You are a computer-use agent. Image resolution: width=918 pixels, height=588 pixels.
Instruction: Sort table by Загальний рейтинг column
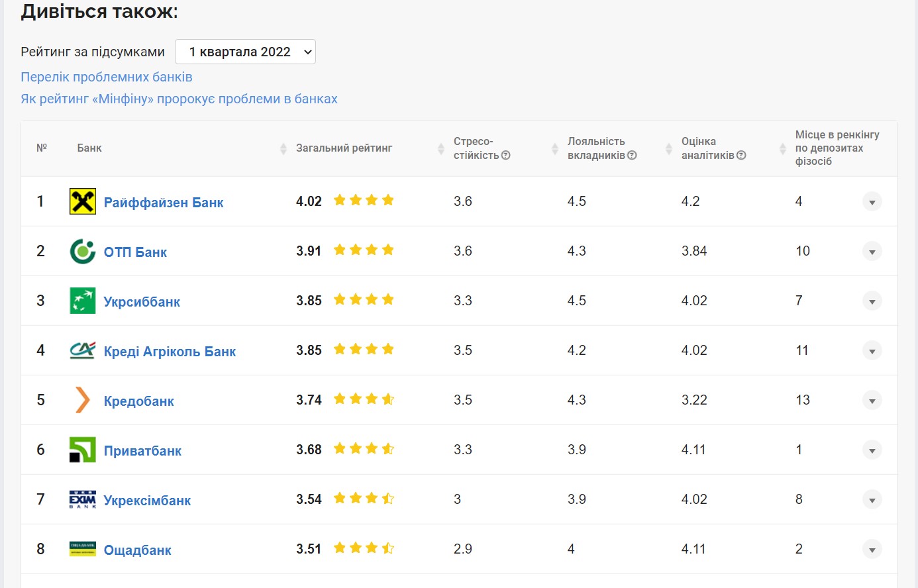point(344,148)
